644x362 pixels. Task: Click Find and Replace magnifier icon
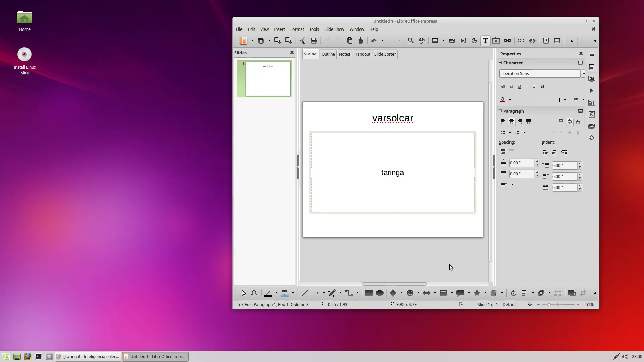tap(410, 41)
